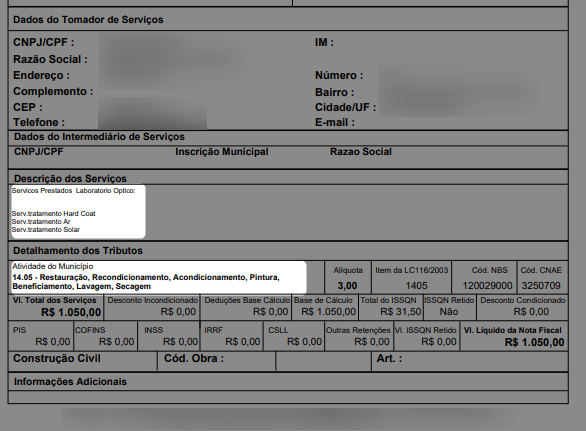Select the 'Serv.tratamento Hard Coat' line
This screenshot has width=586, height=431.
[x=53, y=213]
